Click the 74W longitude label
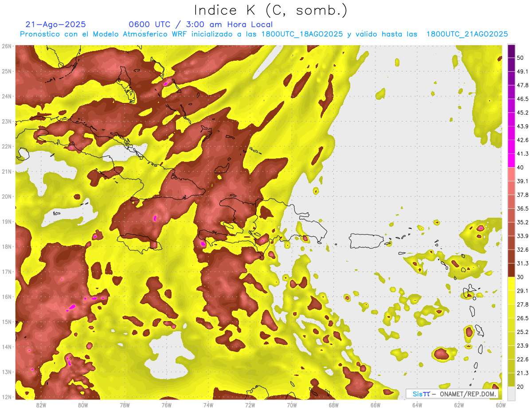Screen dimensions: 532x411 click(208, 405)
